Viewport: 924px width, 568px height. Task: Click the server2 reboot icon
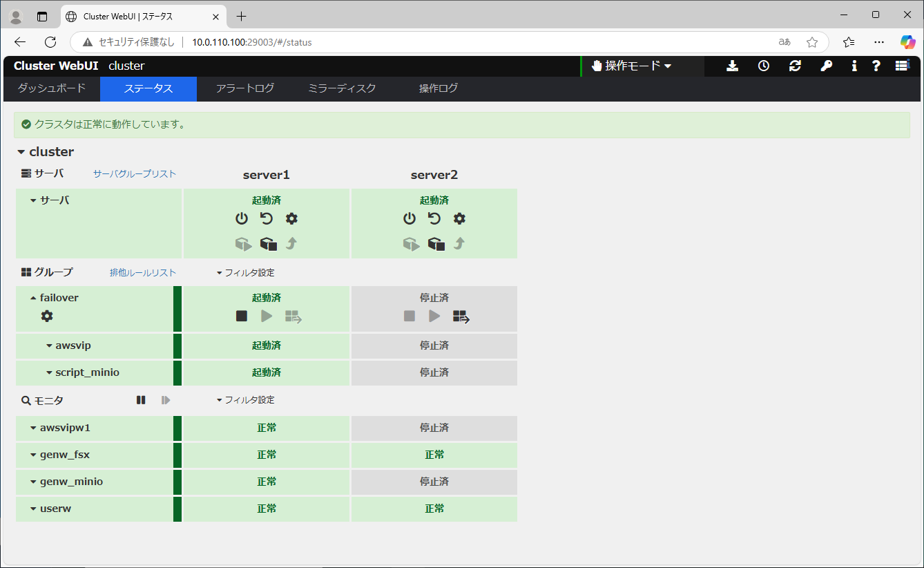click(x=434, y=219)
